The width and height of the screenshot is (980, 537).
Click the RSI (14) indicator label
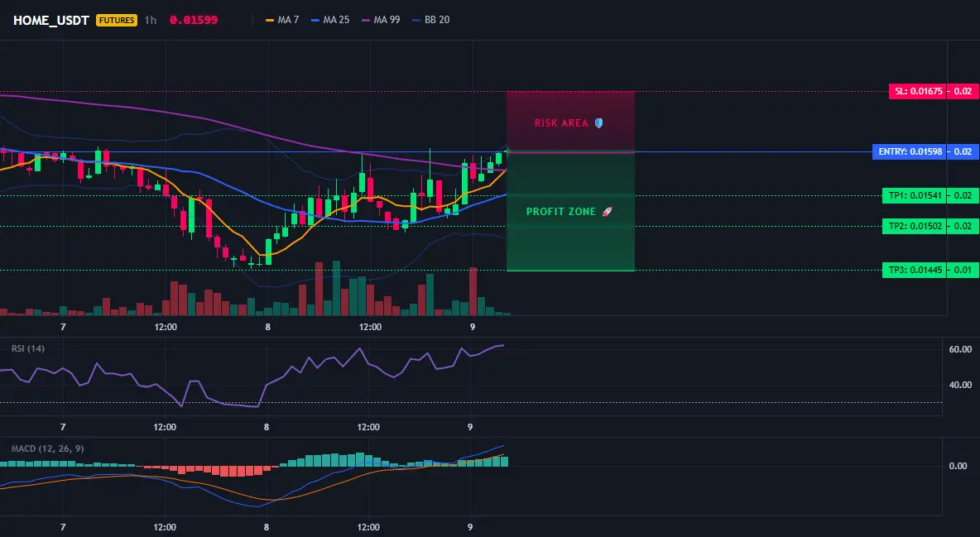pos(27,348)
